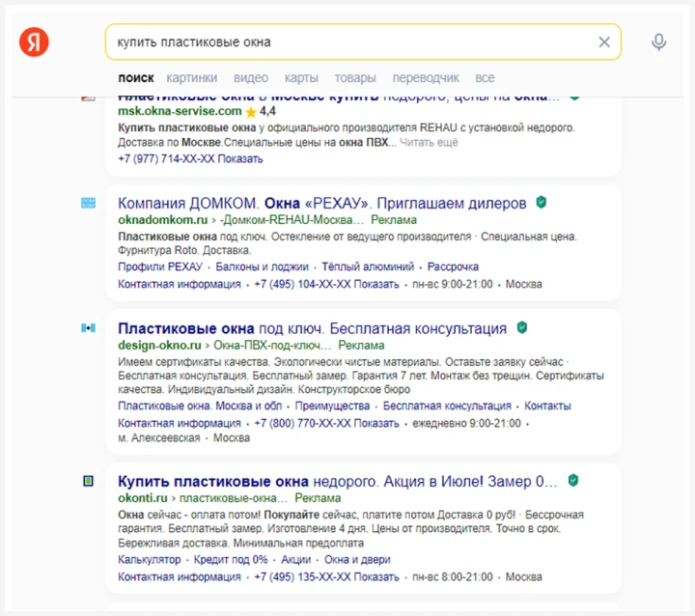Open Кредит под 0% sitelink
This screenshot has height=616, width=695.
coord(231,560)
